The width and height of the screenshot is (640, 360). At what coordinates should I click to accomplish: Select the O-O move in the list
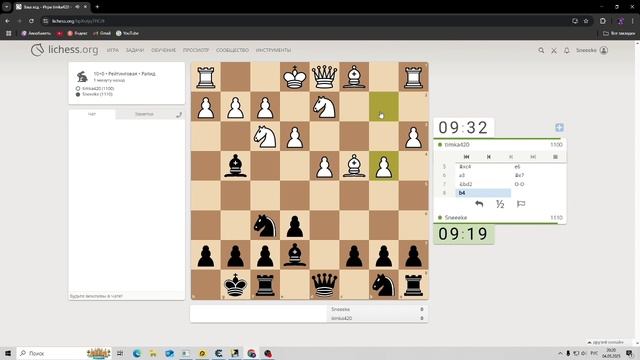519,184
